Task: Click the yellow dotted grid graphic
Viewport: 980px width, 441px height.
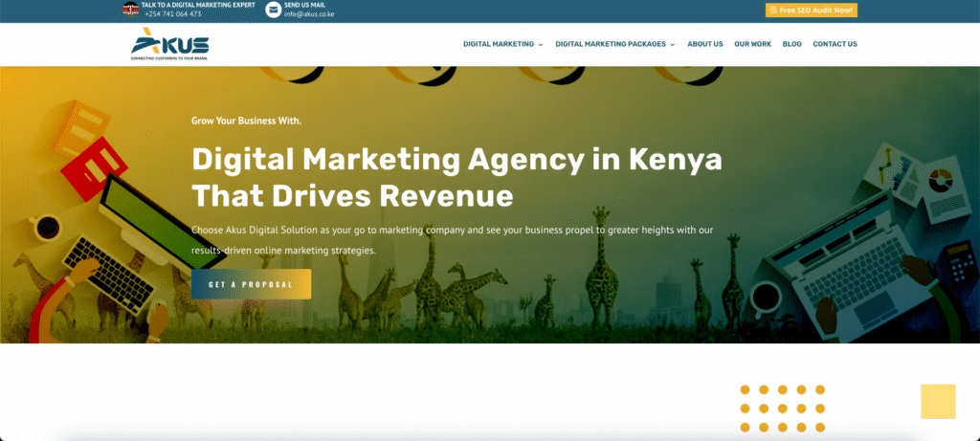Action: (782, 408)
